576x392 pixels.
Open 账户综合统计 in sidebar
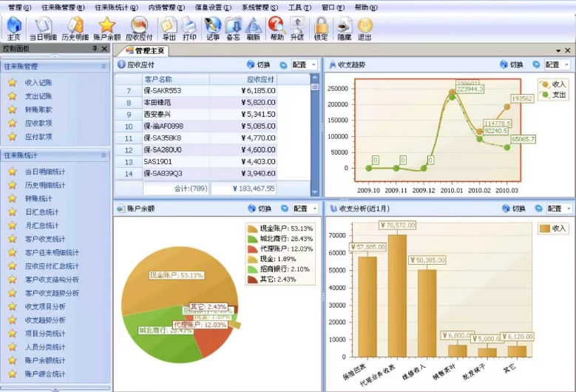pos(45,374)
